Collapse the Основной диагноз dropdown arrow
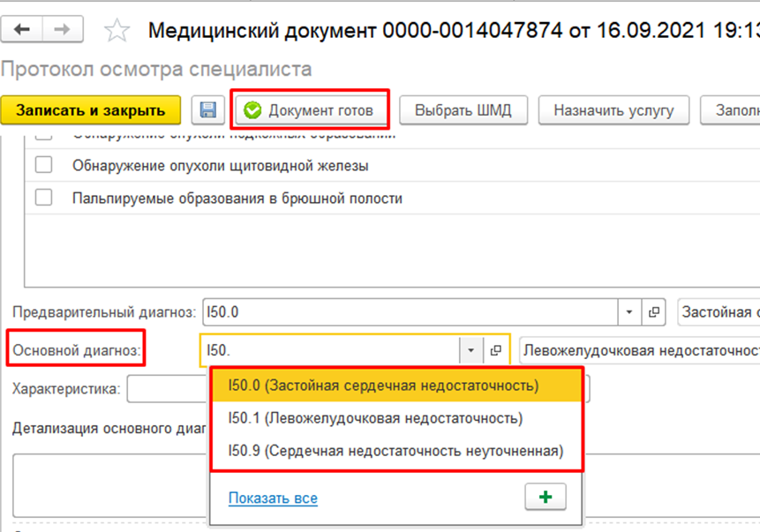 pos(471,351)
